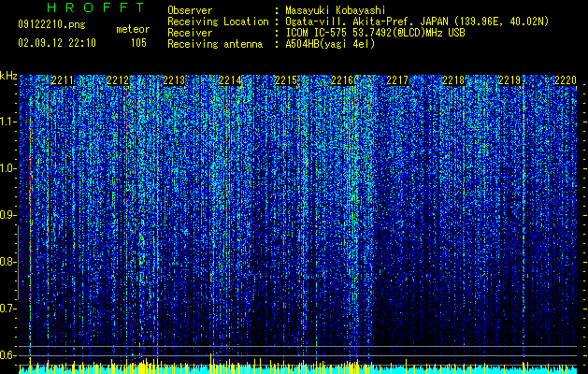588x374 pixels.
Task: Click the 2212 time marker
Action: click(x=118, y=80)
